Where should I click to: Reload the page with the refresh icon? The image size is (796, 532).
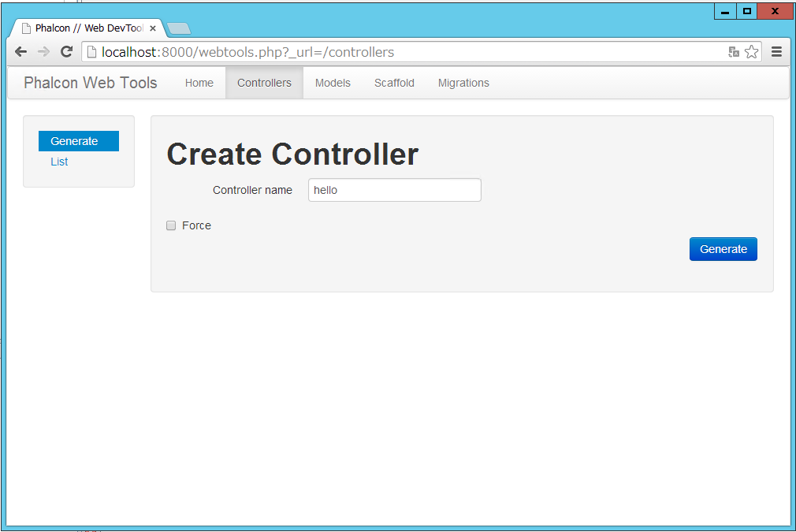tap(66, 52)
